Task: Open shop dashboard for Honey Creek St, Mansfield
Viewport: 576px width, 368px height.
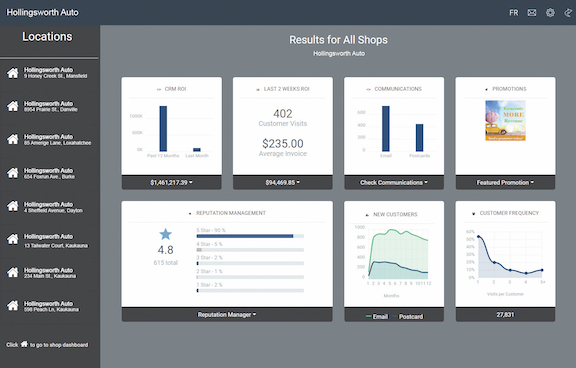Action: 12,73
